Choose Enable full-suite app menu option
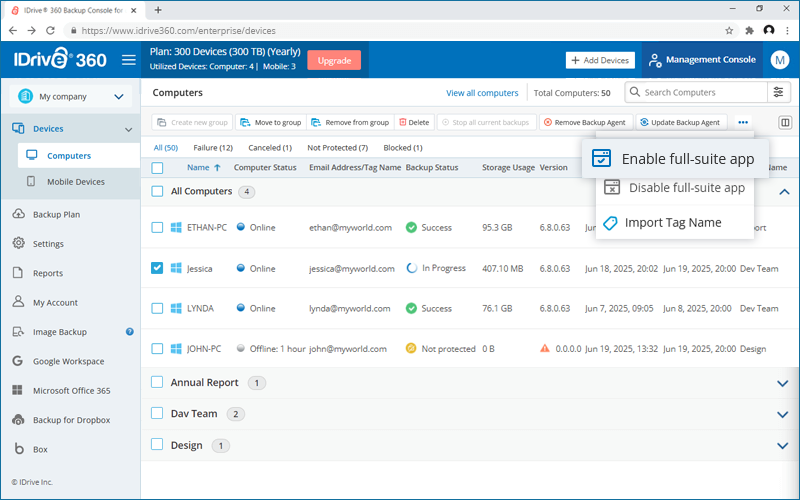Viewport: 800px width, 500px height. (675, 159)
